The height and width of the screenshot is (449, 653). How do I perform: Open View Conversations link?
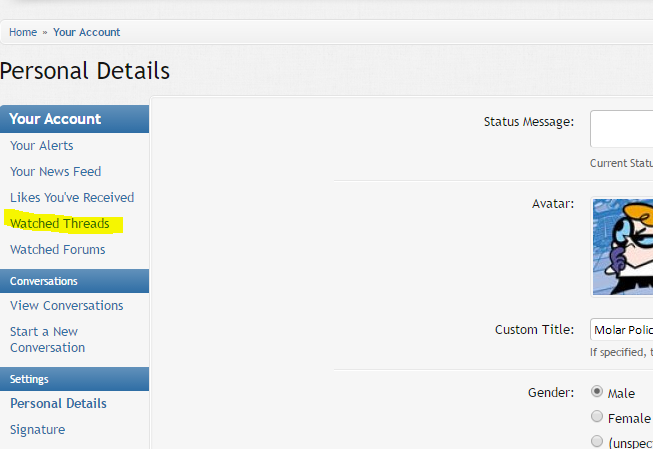67,306
